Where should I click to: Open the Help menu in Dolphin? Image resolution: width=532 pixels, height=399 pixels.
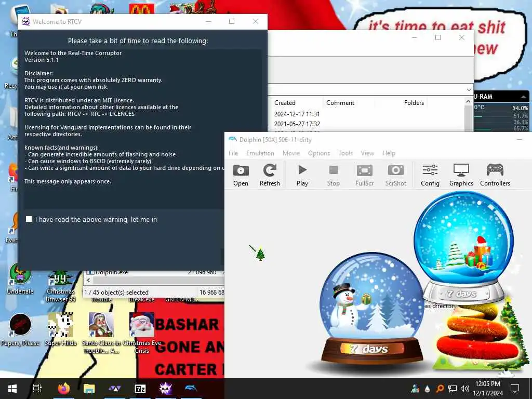coord(389,153)
